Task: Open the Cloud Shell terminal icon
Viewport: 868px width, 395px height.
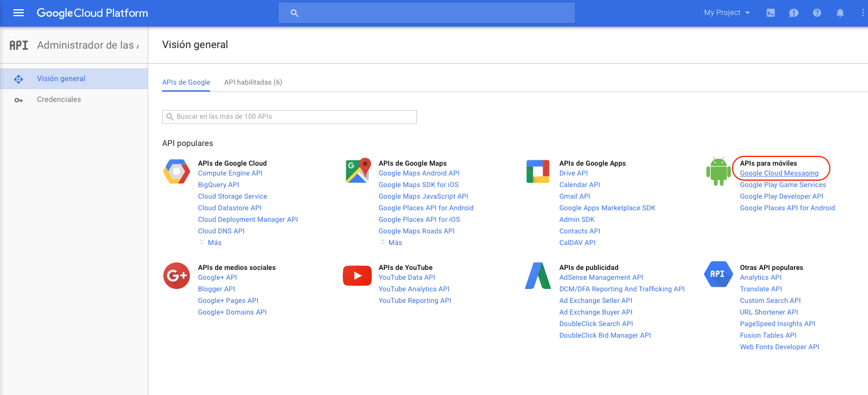Action: [x=770, y=12]
